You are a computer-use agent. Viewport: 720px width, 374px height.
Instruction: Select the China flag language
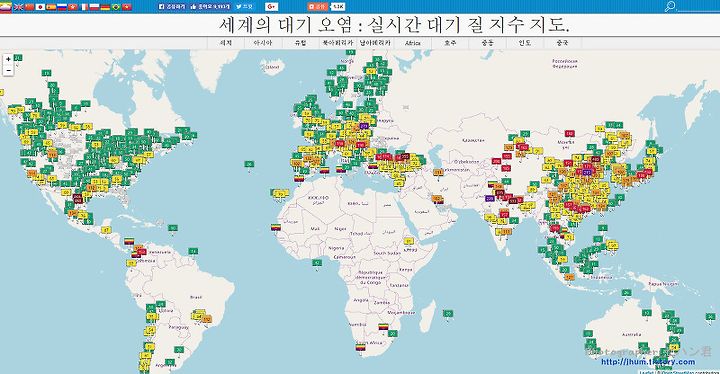pos(29,7)
